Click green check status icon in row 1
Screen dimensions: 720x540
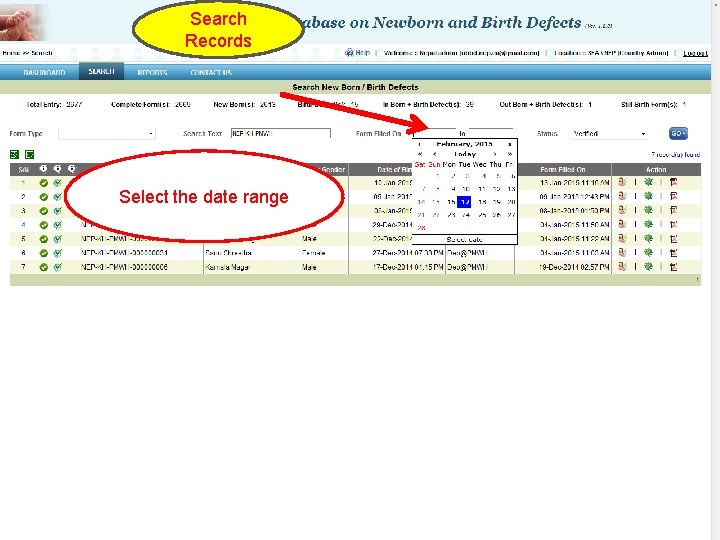click(x=44, y=183)
